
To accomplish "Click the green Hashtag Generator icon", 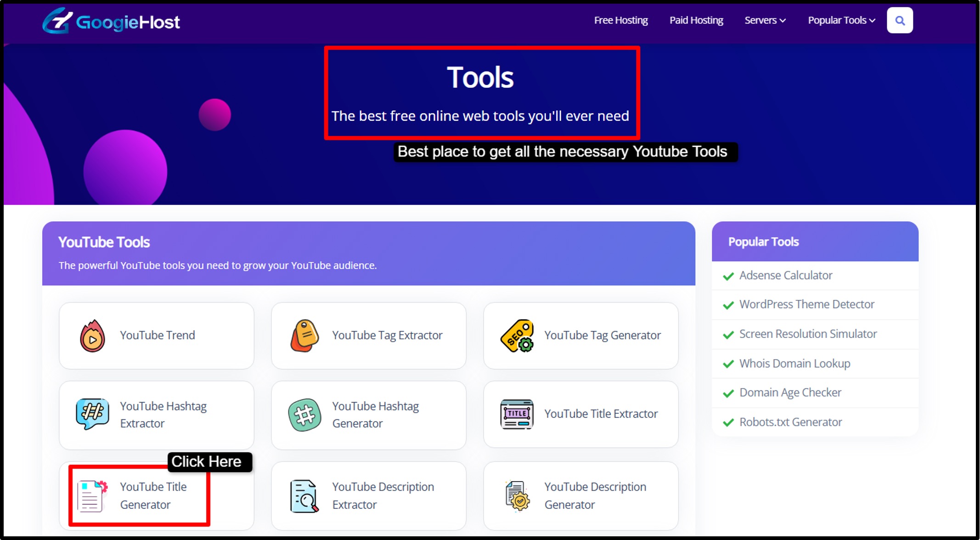I will (304, 415).
